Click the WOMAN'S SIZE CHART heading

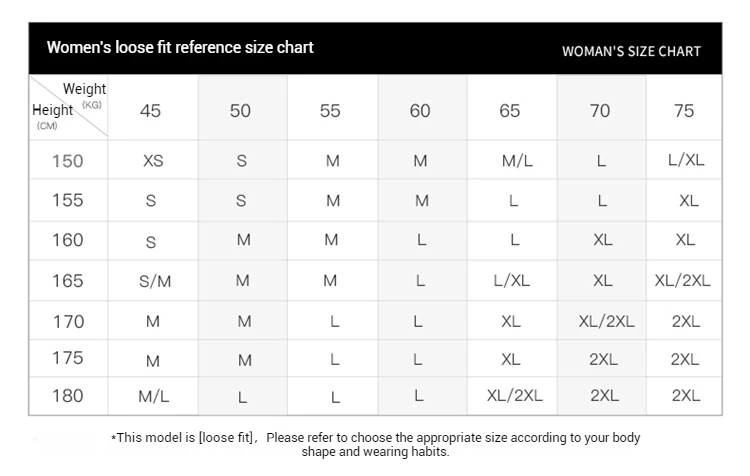[x=631, y=51]
